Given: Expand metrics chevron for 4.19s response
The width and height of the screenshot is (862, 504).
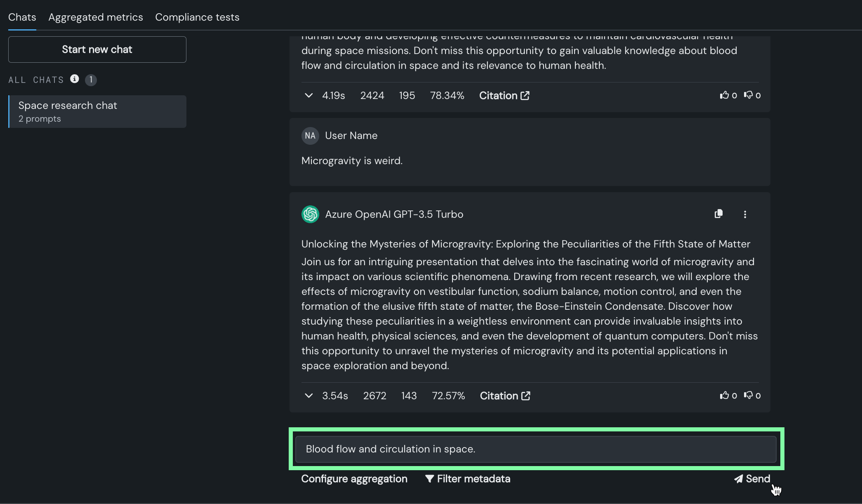Looking at the screenshot, I should 309,96.
